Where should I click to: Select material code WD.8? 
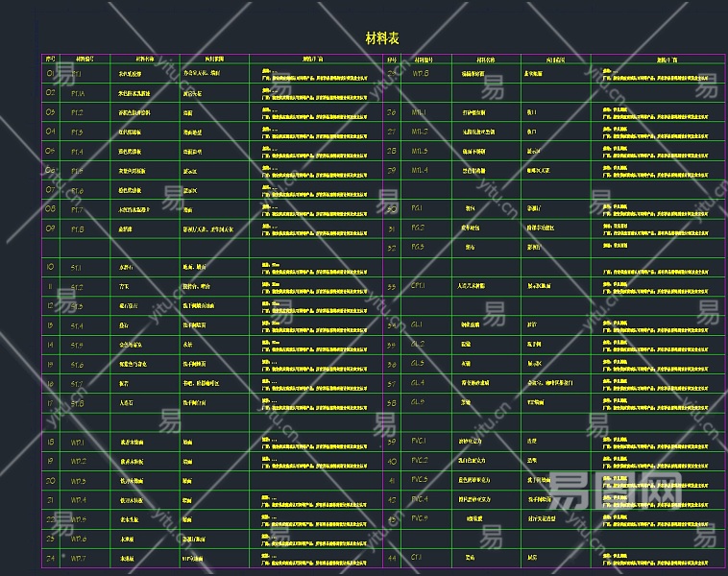[420, 73]
